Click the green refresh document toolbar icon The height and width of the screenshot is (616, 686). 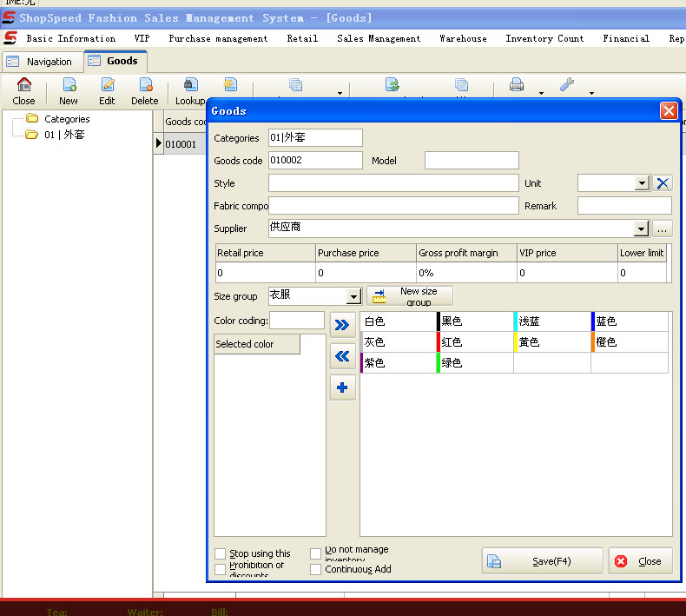tap(392, 84)
